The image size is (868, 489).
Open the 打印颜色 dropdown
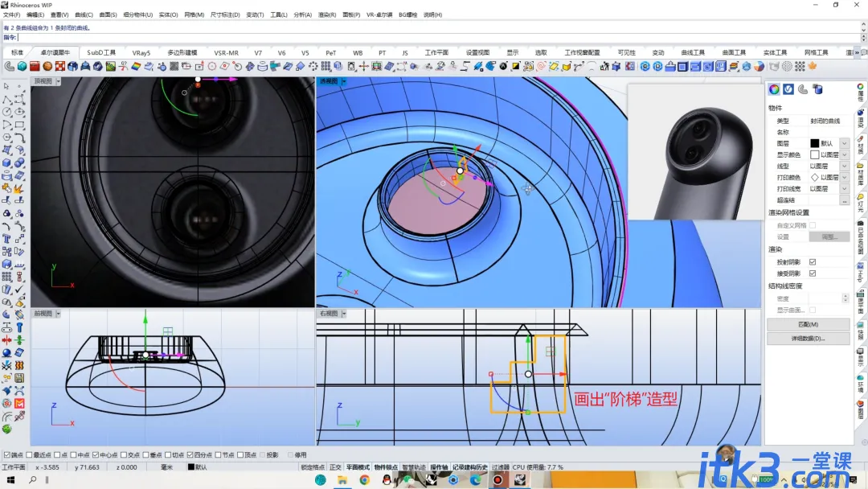coord(844,178)
